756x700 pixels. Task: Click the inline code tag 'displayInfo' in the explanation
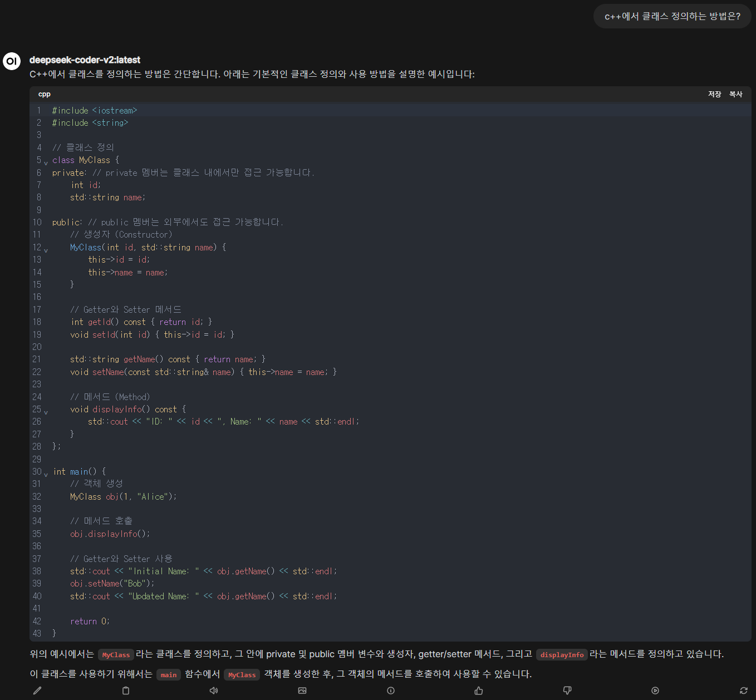[x=562, y=655]
